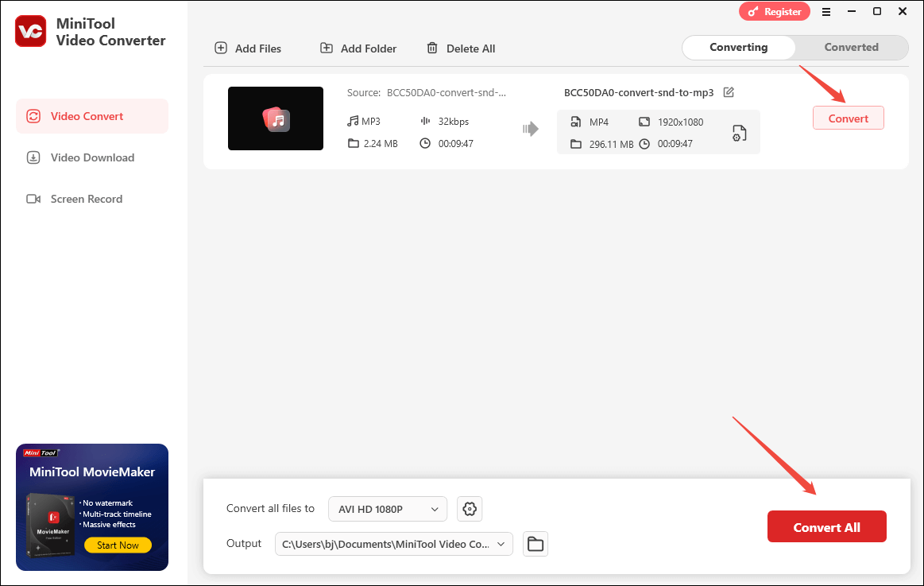Click the source duration 00:09:47 beside 32kbps

455,143
